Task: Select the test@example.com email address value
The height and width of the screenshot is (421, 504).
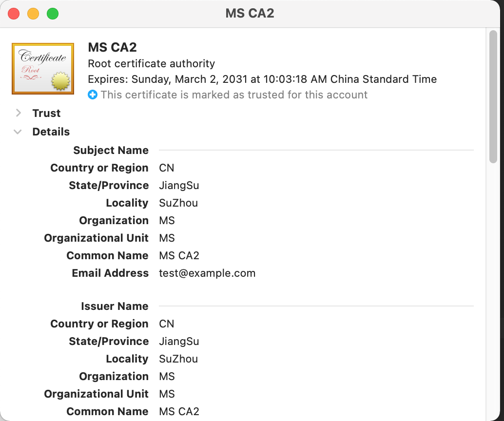Action: [207, 273]
